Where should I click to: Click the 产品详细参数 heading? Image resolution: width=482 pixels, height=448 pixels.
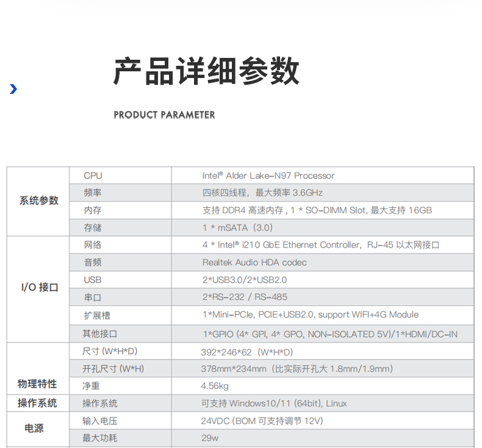(206, 72)
